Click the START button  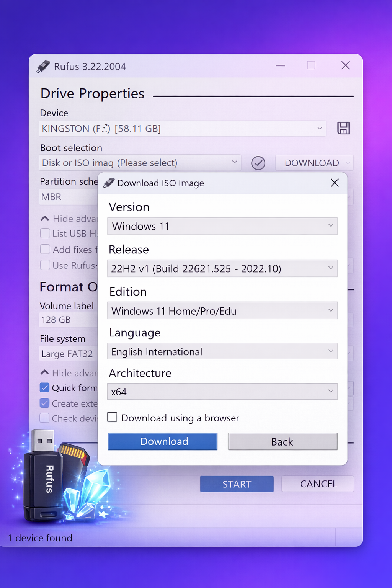237,484
